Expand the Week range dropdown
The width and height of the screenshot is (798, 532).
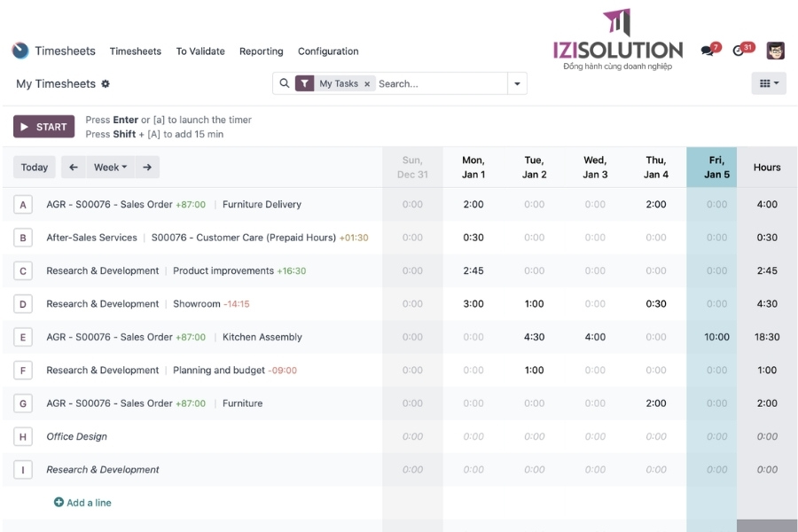point(111,167)
